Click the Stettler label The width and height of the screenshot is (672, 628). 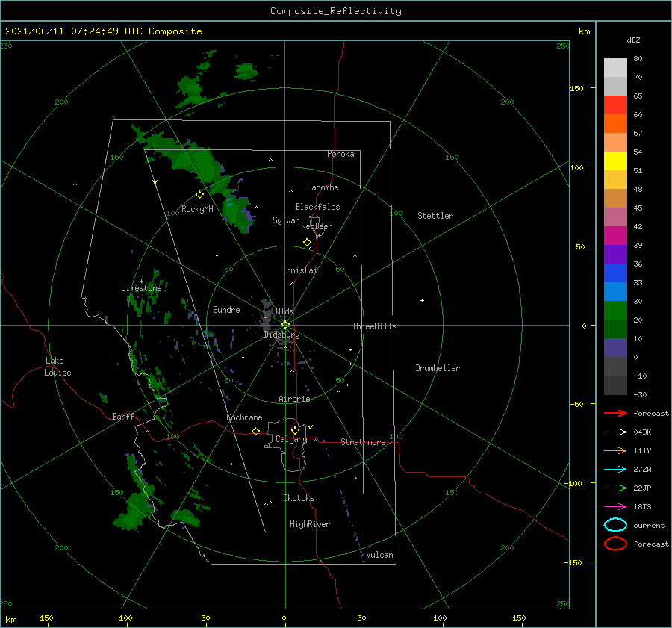[435, 216]
